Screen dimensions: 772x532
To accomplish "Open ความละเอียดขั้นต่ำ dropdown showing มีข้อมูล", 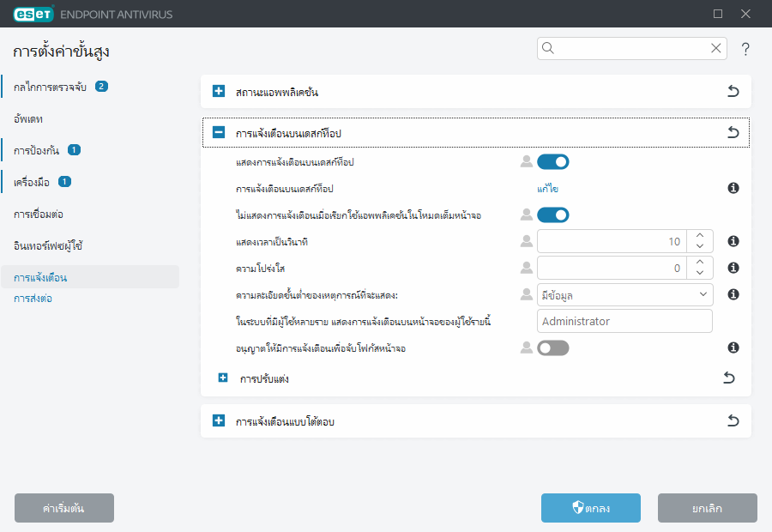I will pyautogui.click(x=624, y=294).
